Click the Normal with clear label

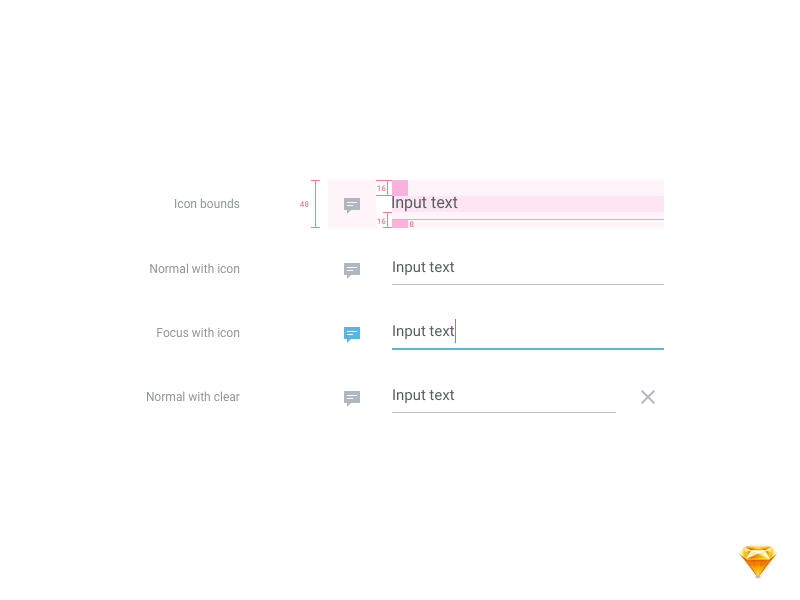[193, 397]
